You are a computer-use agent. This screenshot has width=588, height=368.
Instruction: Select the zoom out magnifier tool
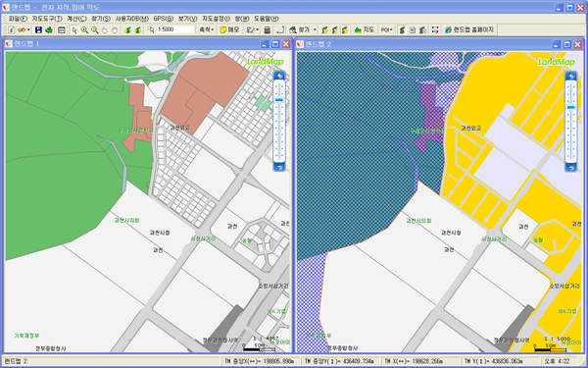94,29
